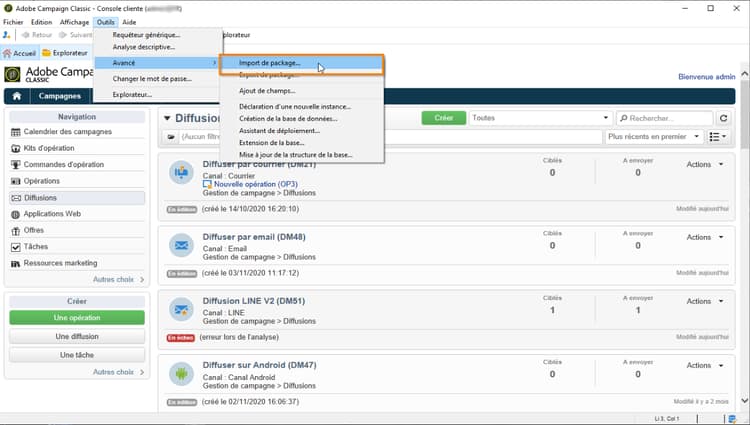
Task: Open Actions for Diffuser par courrier
Action: pyautogui.click(x=705, y=164)
